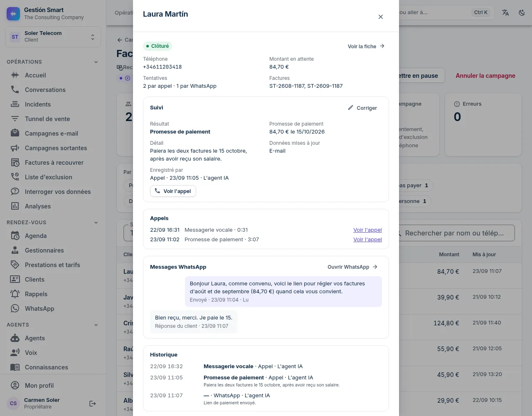Click the Clôturé status badge

click(x=158, y=46)
